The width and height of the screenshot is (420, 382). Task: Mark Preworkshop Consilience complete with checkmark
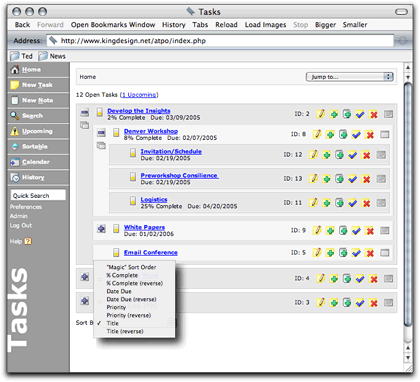(x=353, y=179)
